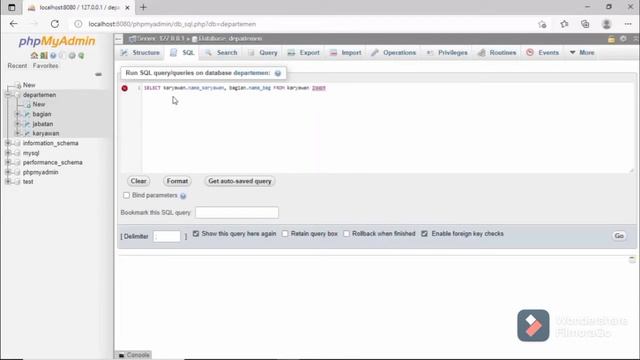Run the query with Go button
Viewport: 640px width, 360px height.
tap(619, 236)
